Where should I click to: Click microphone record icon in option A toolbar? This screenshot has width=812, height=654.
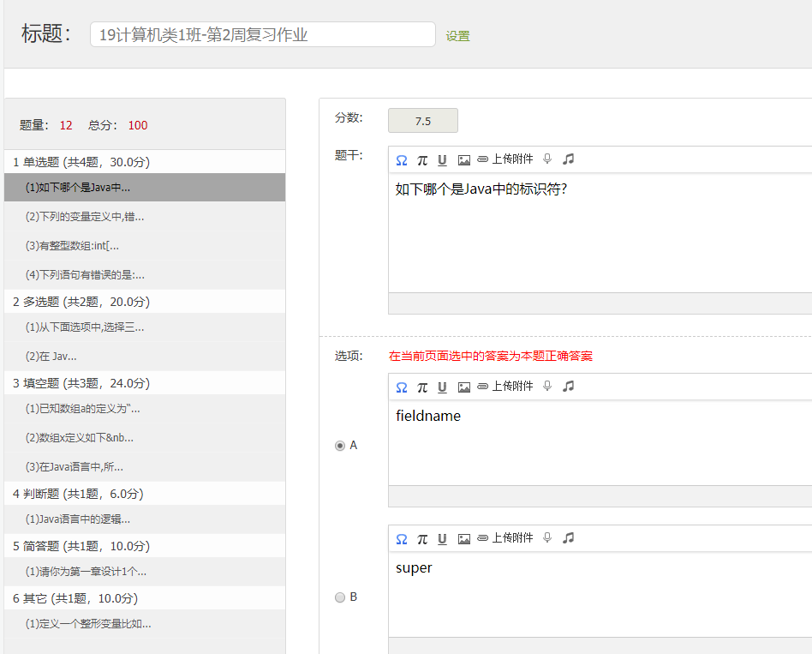547,386
